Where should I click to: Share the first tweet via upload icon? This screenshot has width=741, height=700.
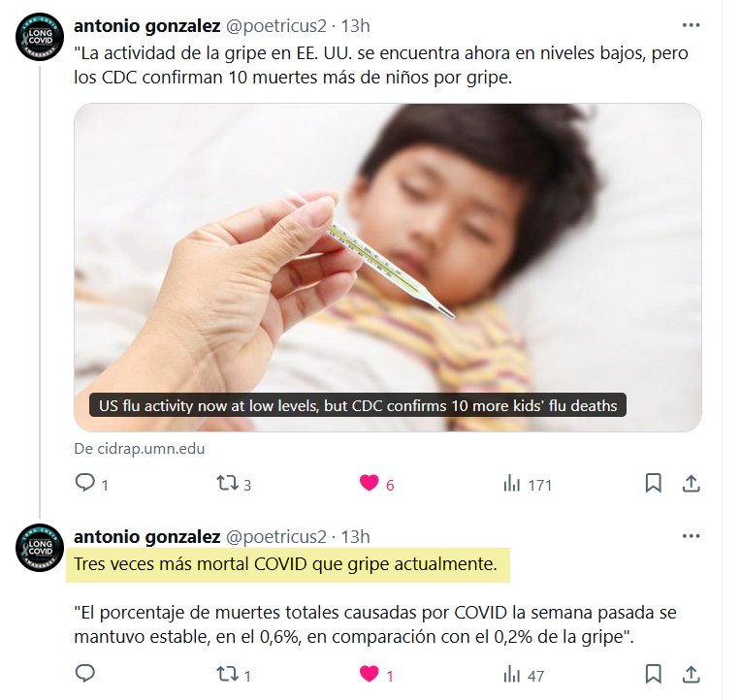691,483
